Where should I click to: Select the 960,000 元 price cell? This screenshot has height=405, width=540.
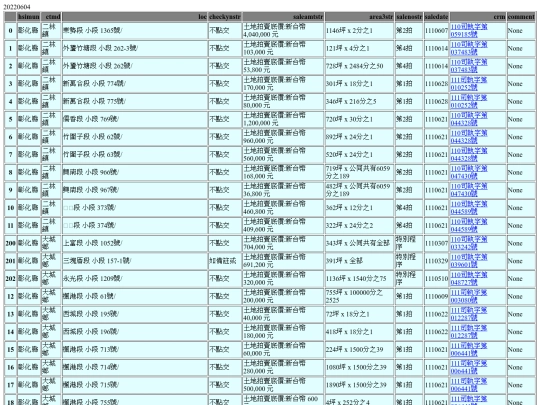click(283, 137)
